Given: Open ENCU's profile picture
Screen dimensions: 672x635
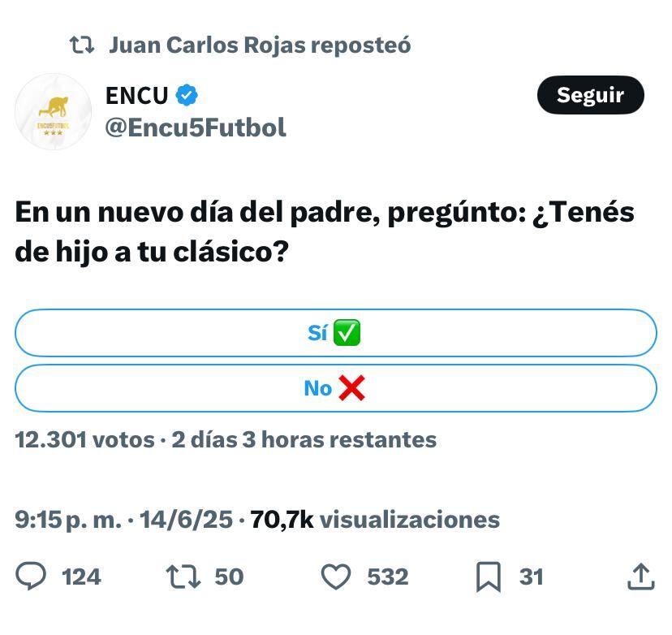Looking at the screenshot, I should [54, 111].
